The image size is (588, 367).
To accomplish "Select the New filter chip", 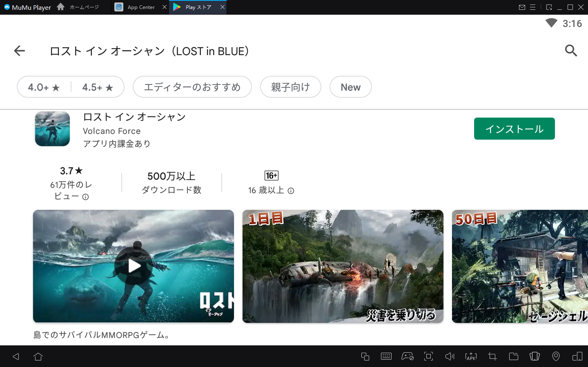I will tap(351, 87).
